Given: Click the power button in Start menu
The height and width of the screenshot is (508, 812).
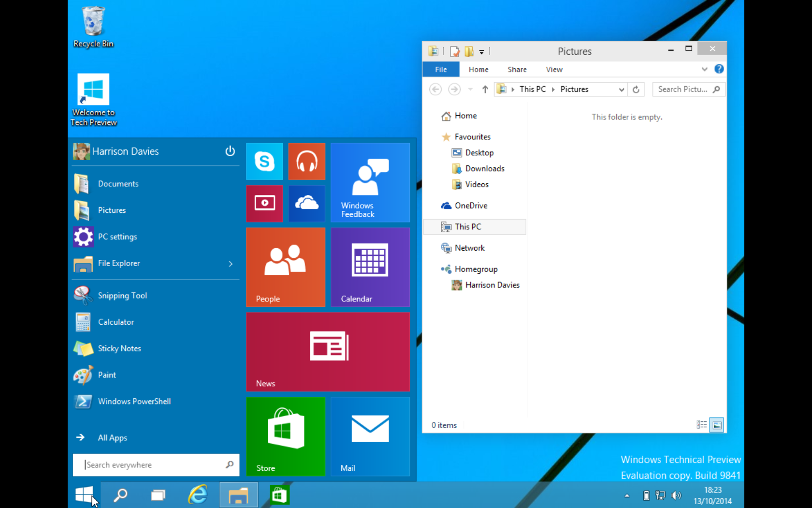Looking at the screenshot, I should click(x=230, y=151).
